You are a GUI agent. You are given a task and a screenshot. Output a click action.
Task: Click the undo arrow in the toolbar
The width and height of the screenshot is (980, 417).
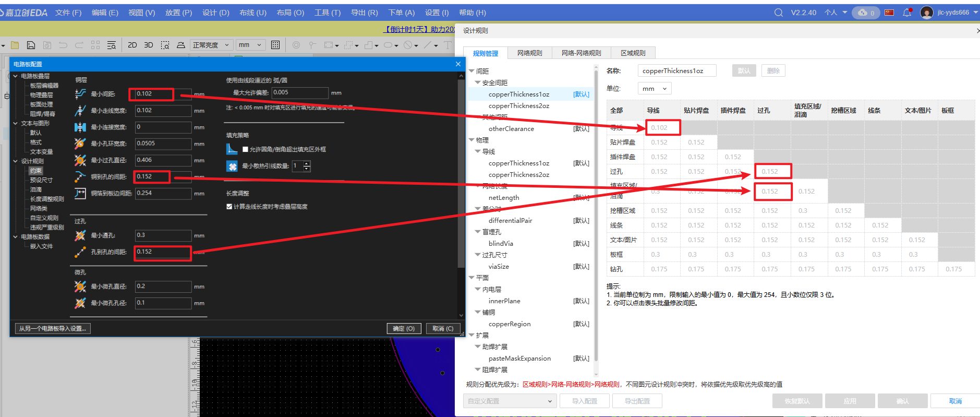(x=63, y=45)
